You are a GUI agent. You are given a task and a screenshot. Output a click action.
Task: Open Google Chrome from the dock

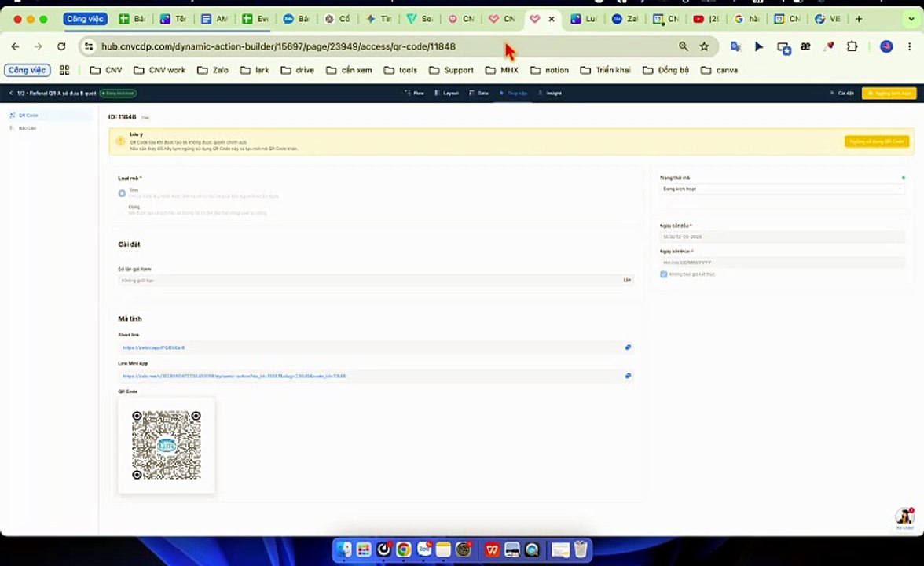click(404, 549)
